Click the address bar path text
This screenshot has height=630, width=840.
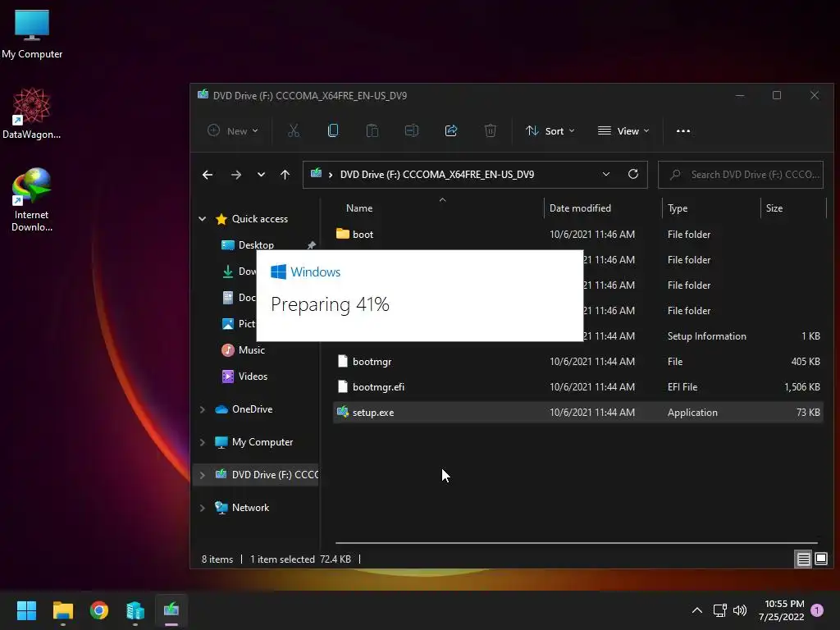point(436,175)
